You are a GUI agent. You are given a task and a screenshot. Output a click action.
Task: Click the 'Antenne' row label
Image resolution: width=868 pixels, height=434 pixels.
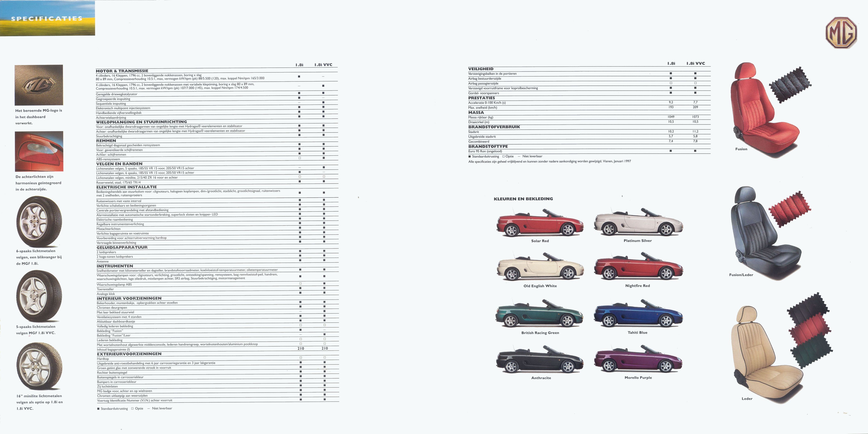click(x=103, y=262)
